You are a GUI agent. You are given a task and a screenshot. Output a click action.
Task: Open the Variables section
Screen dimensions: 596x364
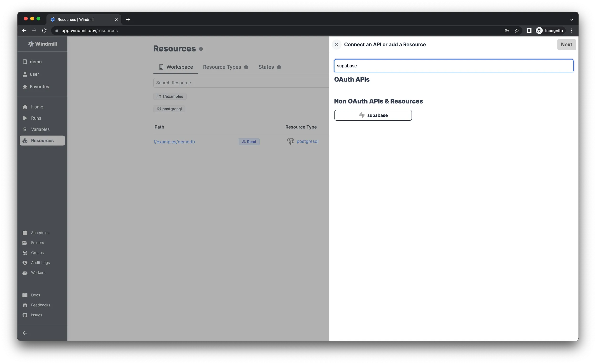click(x=40, y=129)
